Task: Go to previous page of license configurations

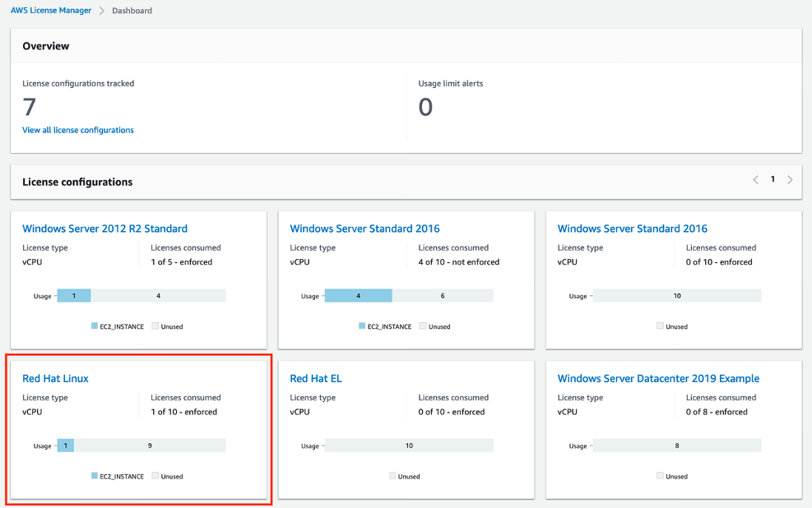Action: 755,179
